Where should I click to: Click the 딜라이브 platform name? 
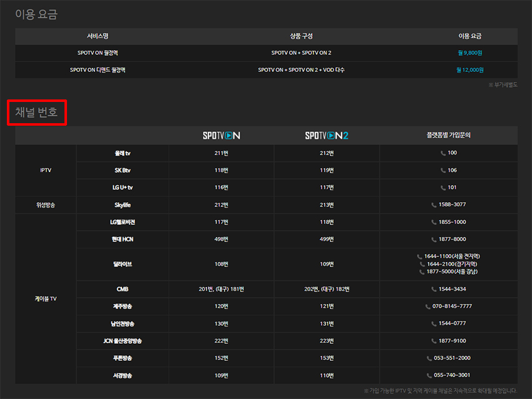(123, 264)
